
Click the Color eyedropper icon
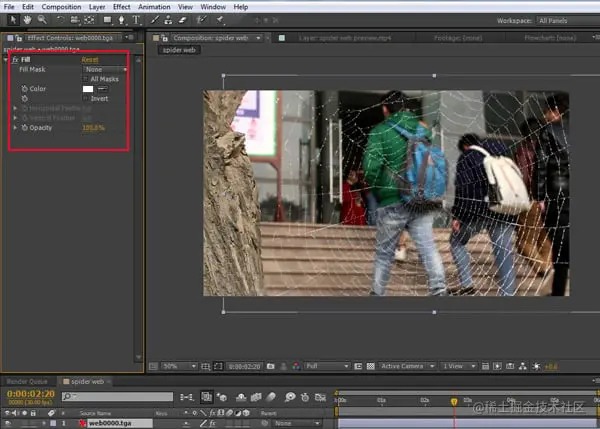pos(103,88)
